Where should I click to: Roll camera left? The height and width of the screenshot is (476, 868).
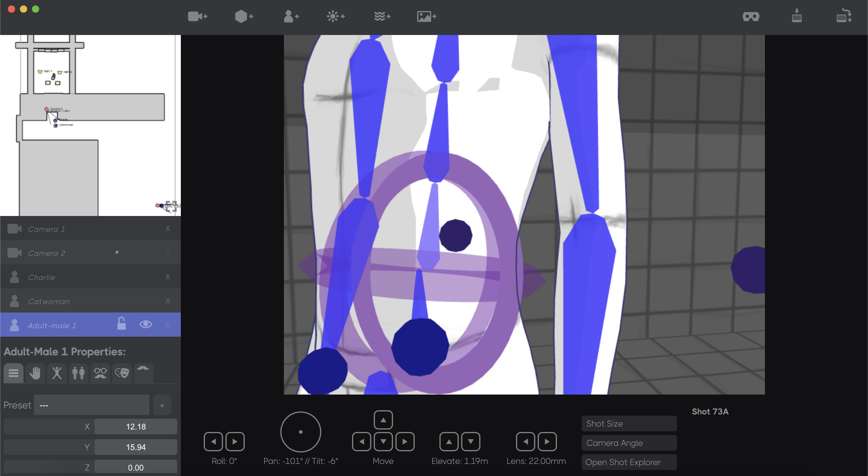(x=213, y=442)
